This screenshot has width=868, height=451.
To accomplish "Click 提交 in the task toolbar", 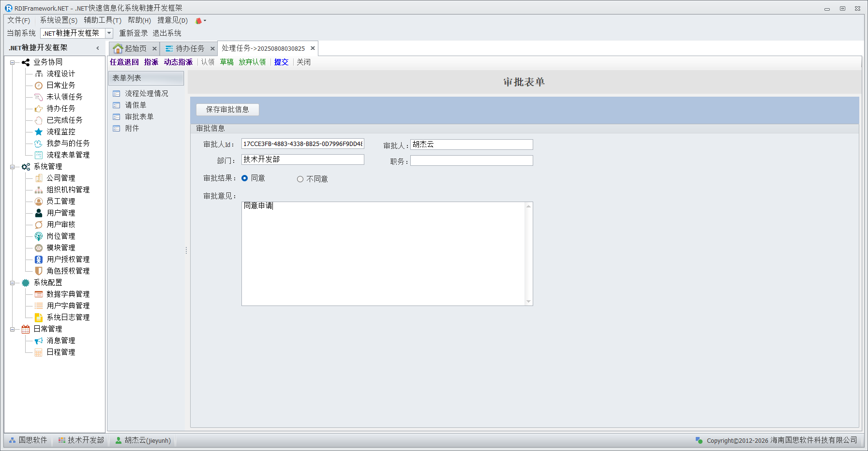I will pos(281,62).
